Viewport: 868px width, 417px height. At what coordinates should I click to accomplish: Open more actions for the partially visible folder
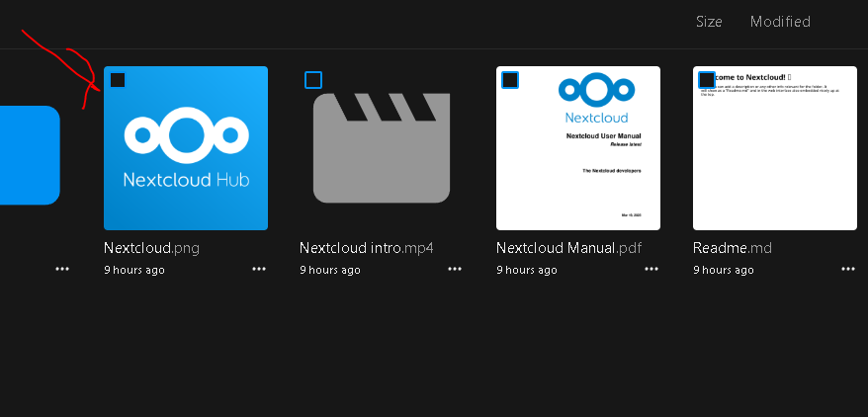pyautogui.click(x=62, y=270)
